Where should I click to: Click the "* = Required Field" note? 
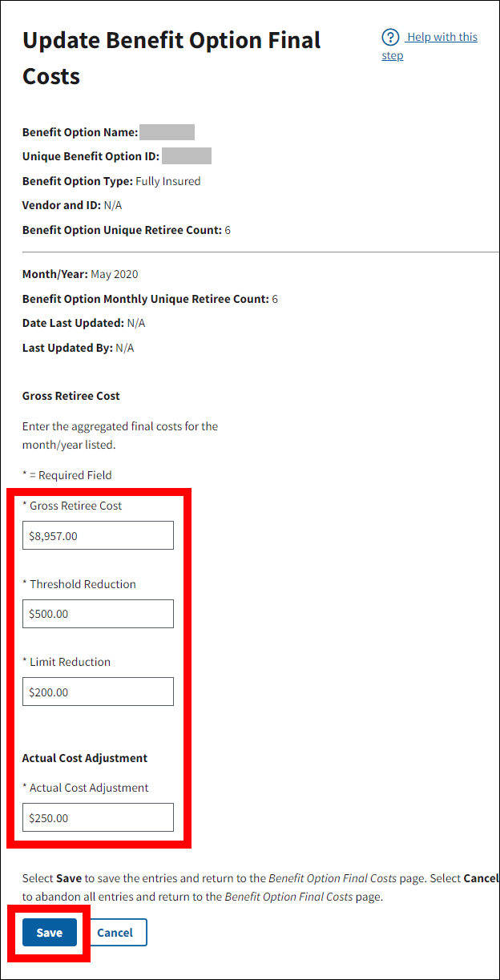pyautogui.click(x=67, y=475)
